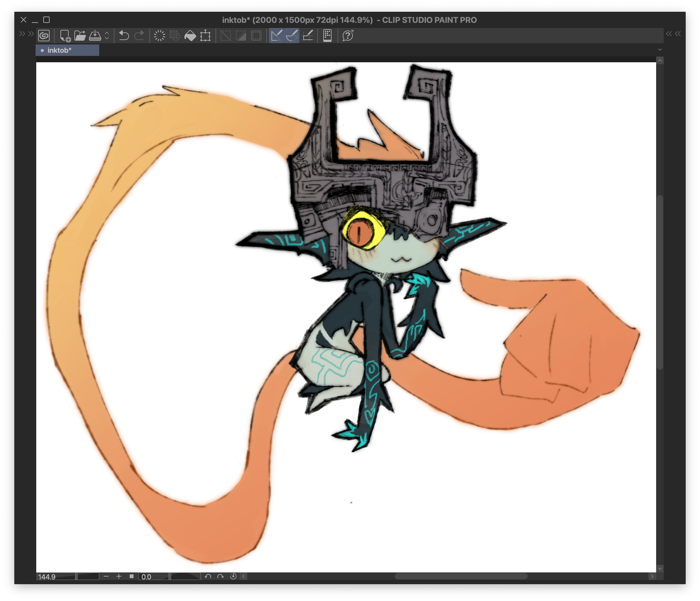Click the Clear (delete) spinner icon
The image size is (700, 601).
160,36
